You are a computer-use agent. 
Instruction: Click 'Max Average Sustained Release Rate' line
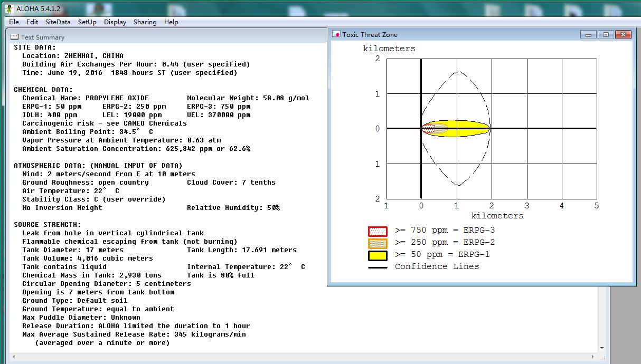(x=134, y=334)
